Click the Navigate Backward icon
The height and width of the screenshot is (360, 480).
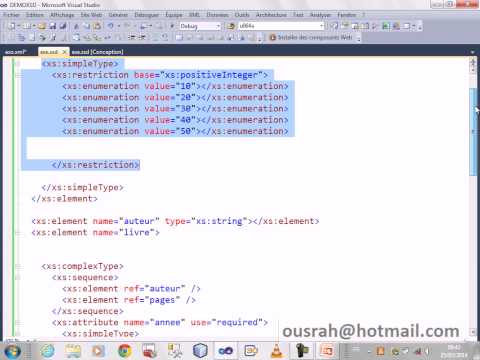[144, 26]
